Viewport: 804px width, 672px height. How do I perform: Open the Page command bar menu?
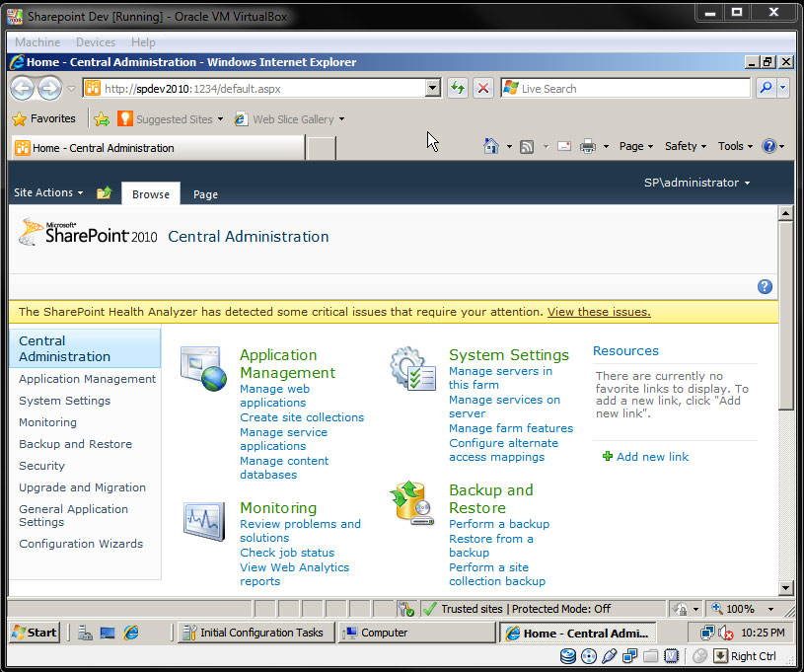(x=636, y=146)
